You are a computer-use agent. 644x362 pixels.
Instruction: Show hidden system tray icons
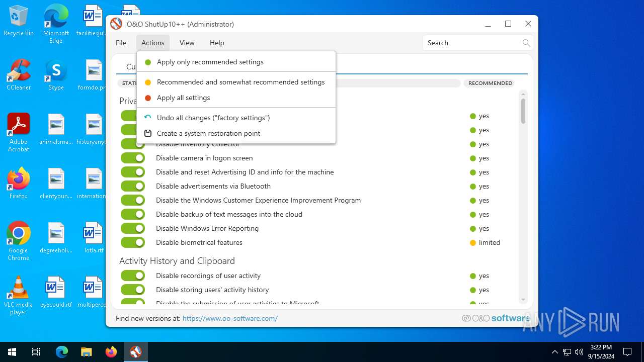[555, 352]
